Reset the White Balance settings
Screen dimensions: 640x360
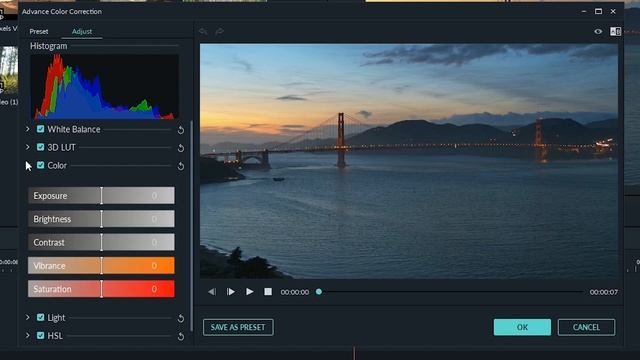(x=181, y=130)
